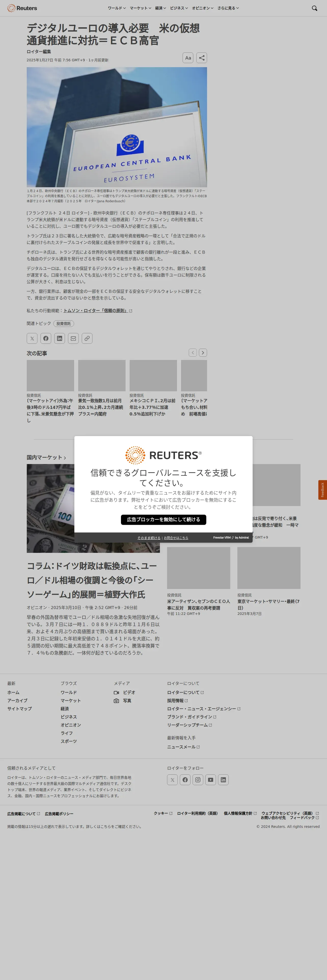Follow Reuters on Facebook in the footer
Image resolution: width=327 pixels, height=980 pixels.
[x=185, y=780]
